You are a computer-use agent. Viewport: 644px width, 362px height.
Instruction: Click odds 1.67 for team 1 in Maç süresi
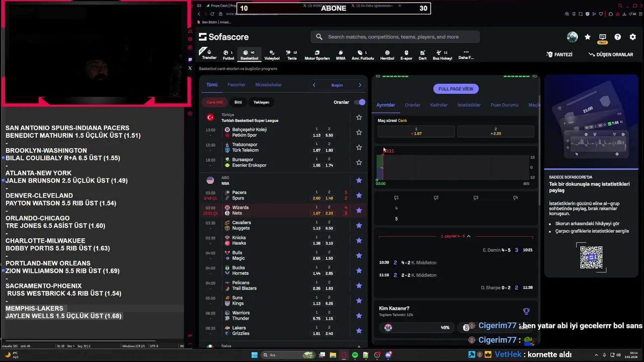416,131
